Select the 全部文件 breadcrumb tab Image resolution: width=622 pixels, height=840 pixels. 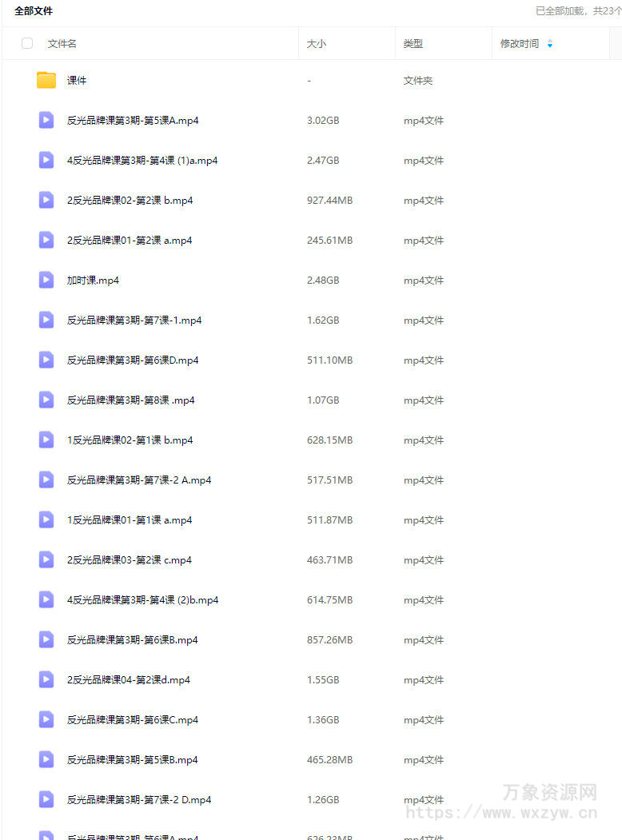coord(34,10)
